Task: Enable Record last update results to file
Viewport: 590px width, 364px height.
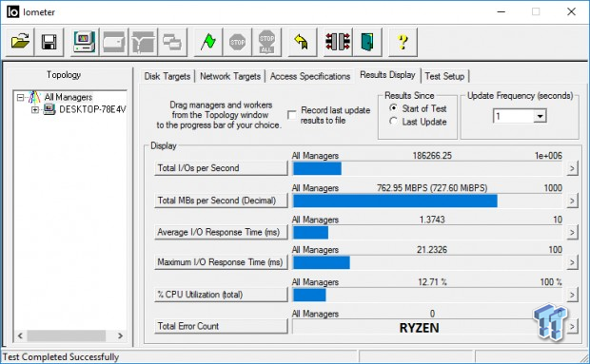Action: tap(291, 115)
